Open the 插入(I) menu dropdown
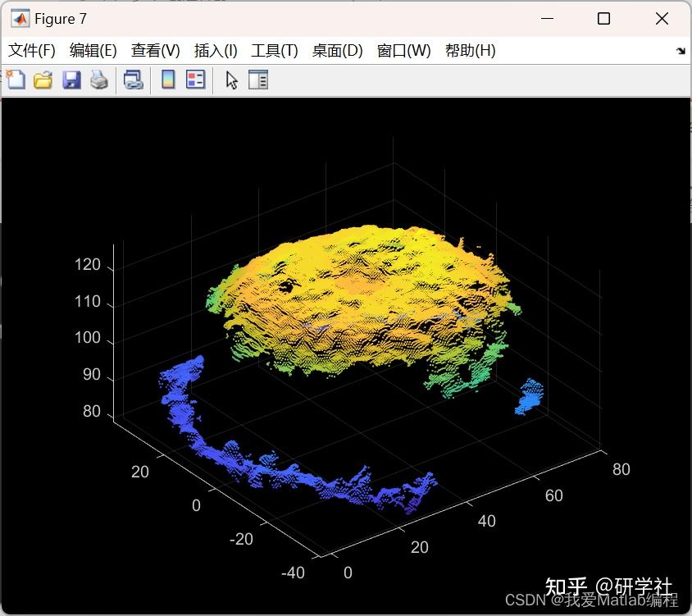Viewport: 692px width, 616px height. [x=215, y=50]
